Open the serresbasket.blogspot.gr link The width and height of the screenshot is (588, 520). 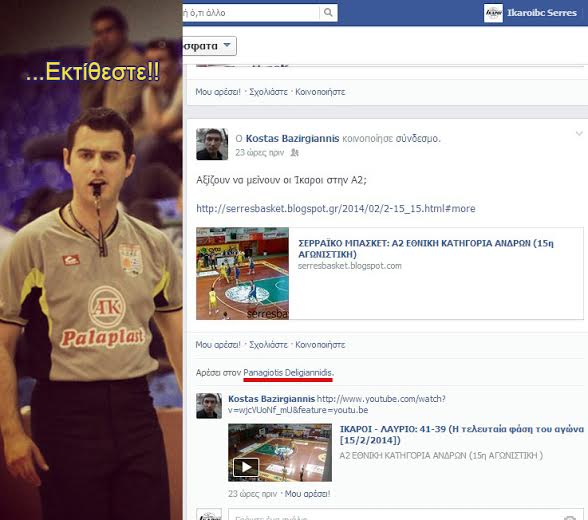pos(336,208)
